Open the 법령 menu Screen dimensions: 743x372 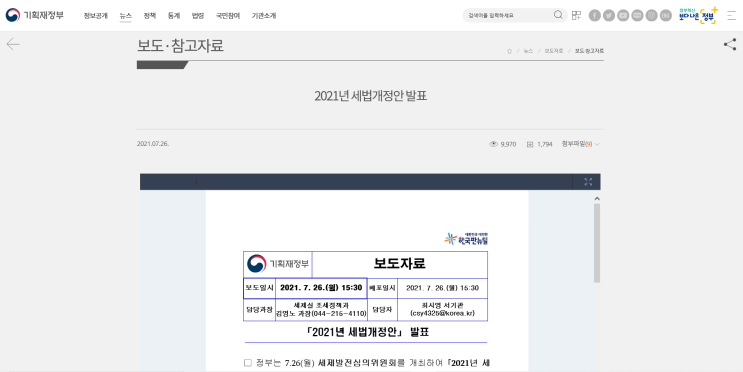click(198, 16)
